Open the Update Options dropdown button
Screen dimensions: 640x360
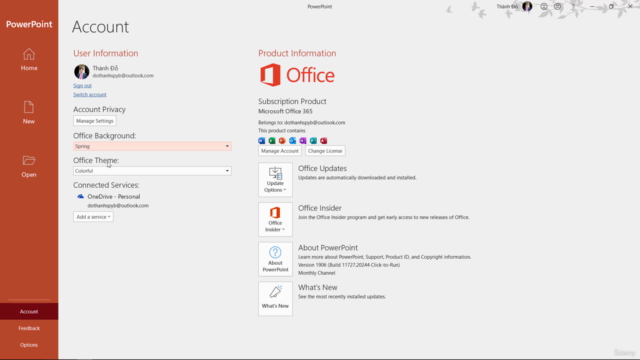[x=275, y=180]
